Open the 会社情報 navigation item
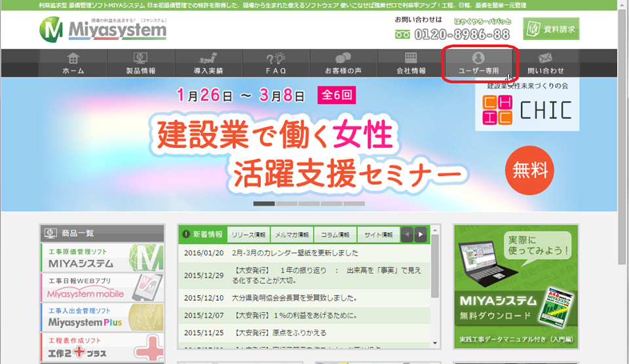The height and width of the screenshot is (364, 629). (x=411, y=63)
